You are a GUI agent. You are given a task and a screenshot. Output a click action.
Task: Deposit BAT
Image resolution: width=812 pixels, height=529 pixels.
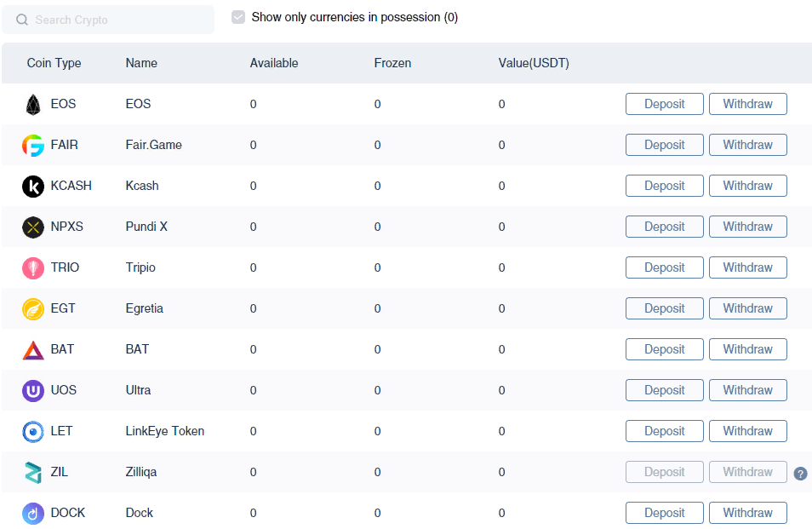665,349
